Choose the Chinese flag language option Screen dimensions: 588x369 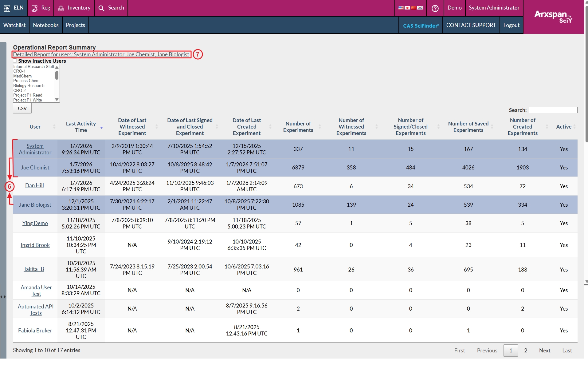(x=414, y=8)
